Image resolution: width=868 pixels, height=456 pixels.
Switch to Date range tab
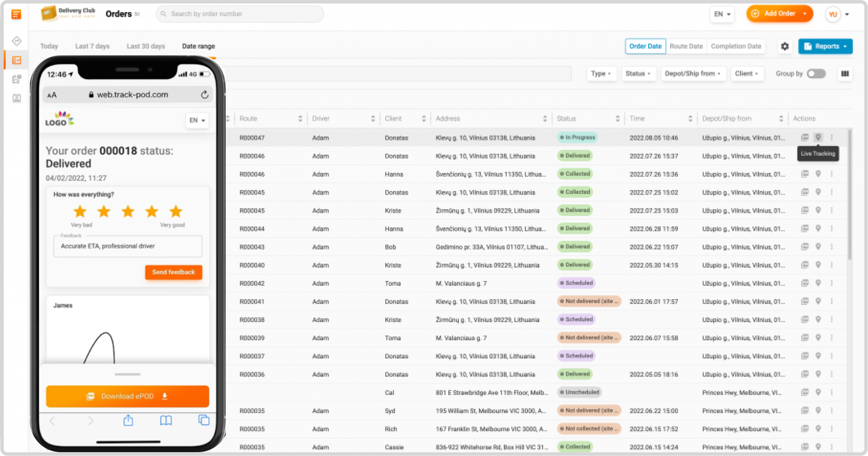(x=199, y=46)
